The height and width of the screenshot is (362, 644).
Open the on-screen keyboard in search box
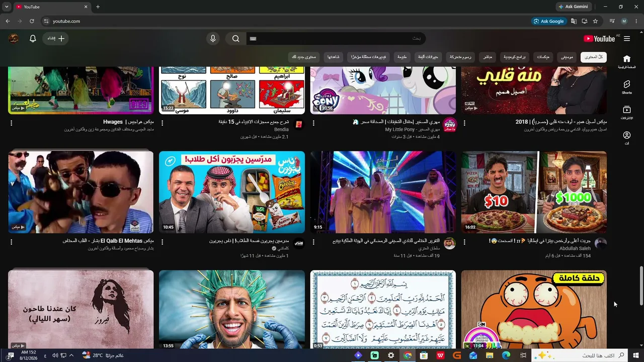[253, 39]
